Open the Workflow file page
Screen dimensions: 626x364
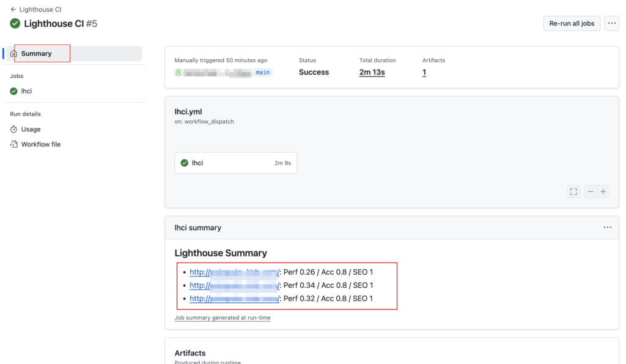click(x=40, y=145)
